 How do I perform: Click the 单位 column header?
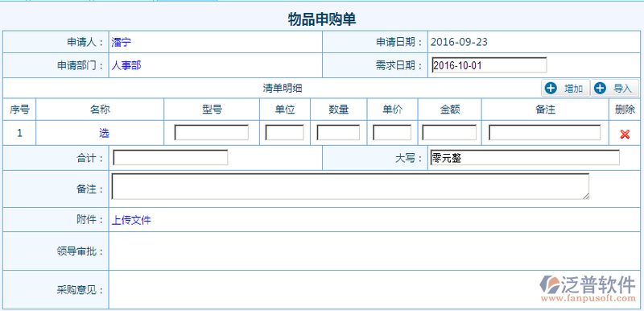(285, 110)
